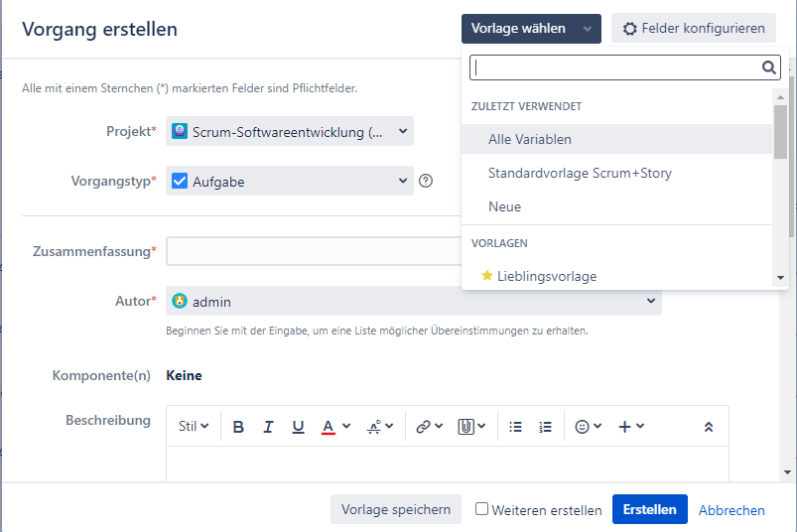Toggle bold formatting in description editor
Image resolution: width=797 pixels, height=532 pixels.
tap(238, 427)
